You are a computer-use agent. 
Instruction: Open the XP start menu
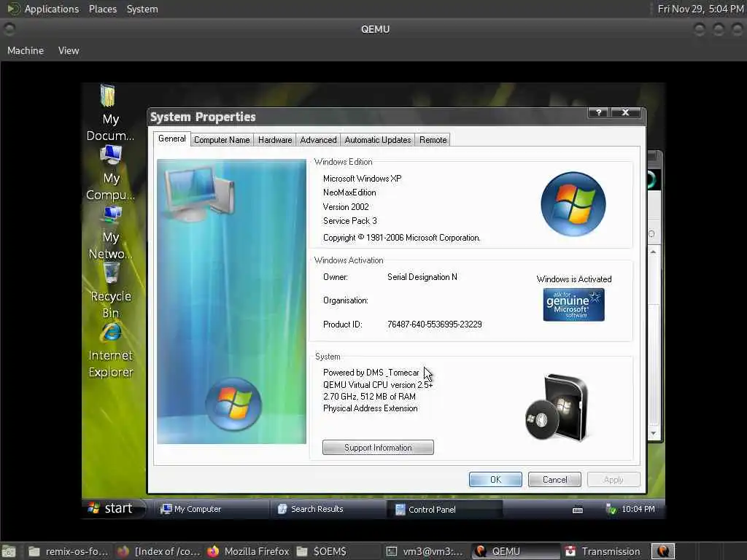click(112, 508)
